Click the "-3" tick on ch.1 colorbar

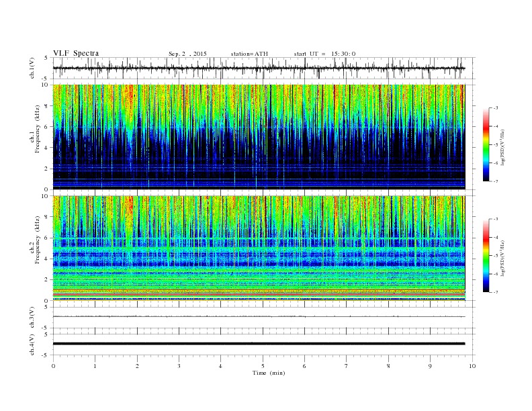point(495,108)
